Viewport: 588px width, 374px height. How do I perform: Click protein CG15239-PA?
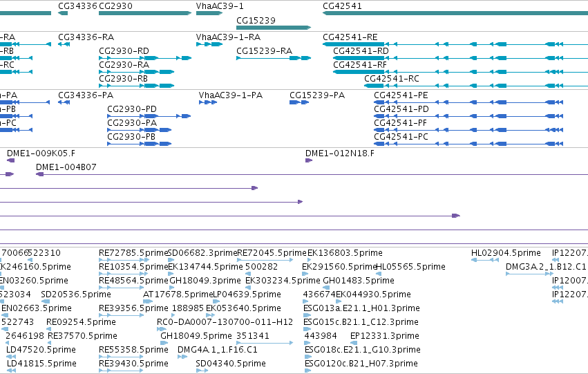pyautogui.click(x=317, y=95)
